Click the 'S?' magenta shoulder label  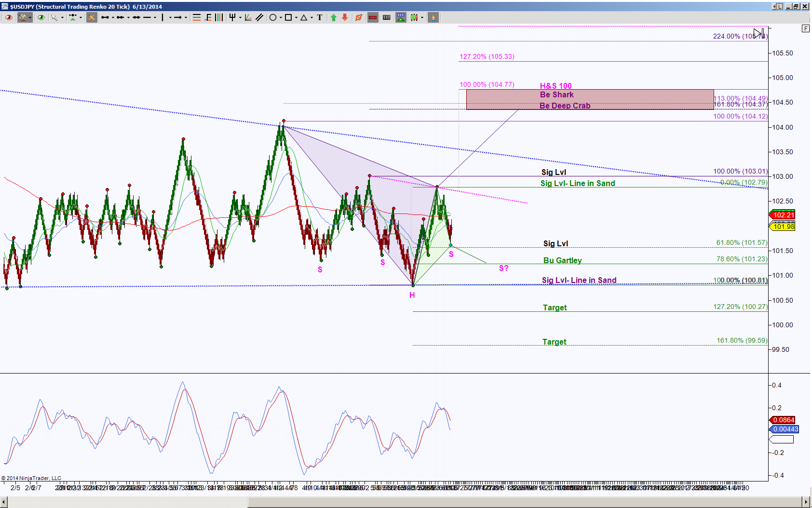coord(503,268)
